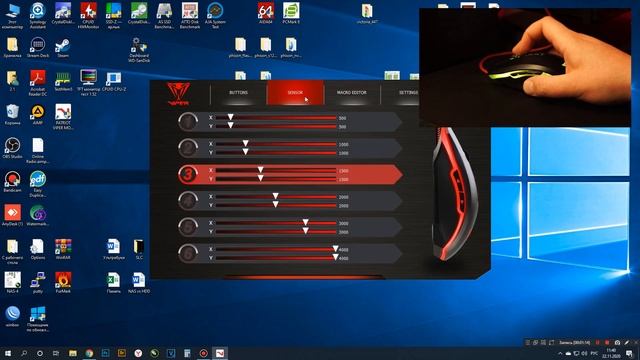Screen dimensions: 640x360
Task: Click the Y slider handle for DPI level 5
Action: click(305, 231)
